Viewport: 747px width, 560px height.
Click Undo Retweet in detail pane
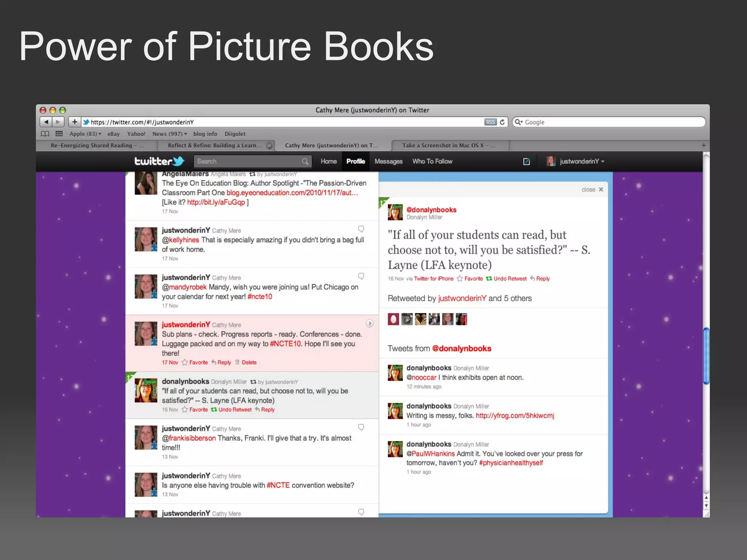coord(506,279)
